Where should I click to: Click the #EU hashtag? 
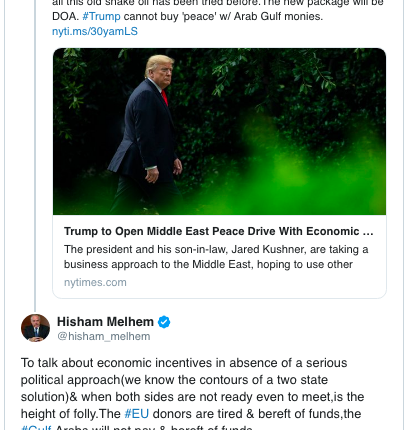point(136,414)
